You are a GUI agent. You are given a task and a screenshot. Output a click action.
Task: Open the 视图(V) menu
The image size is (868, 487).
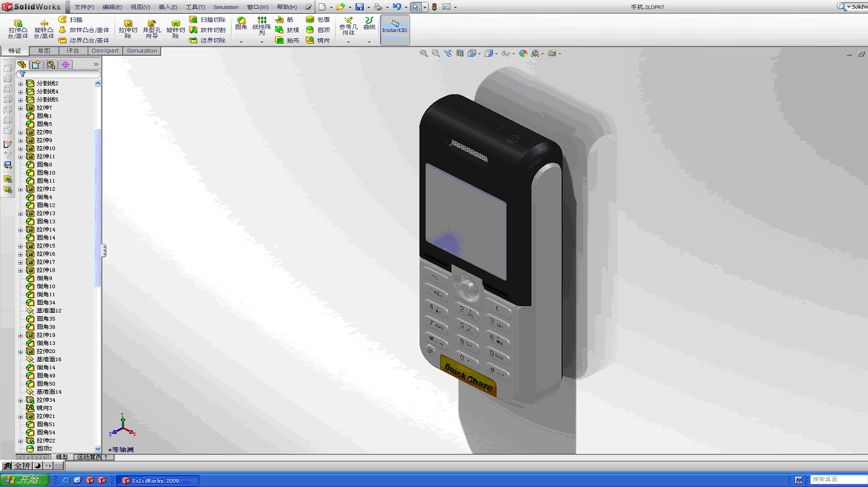[x=140, y=7]
